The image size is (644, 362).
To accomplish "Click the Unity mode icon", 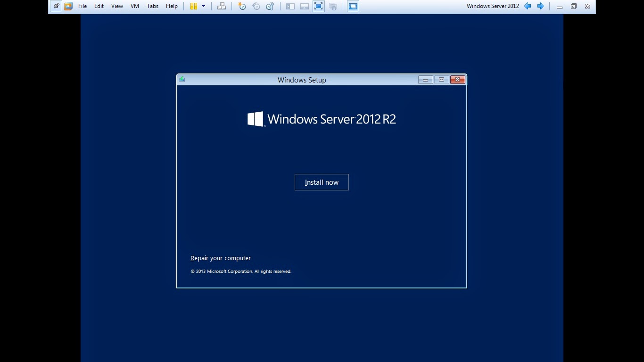I will [x=333, y=6].
